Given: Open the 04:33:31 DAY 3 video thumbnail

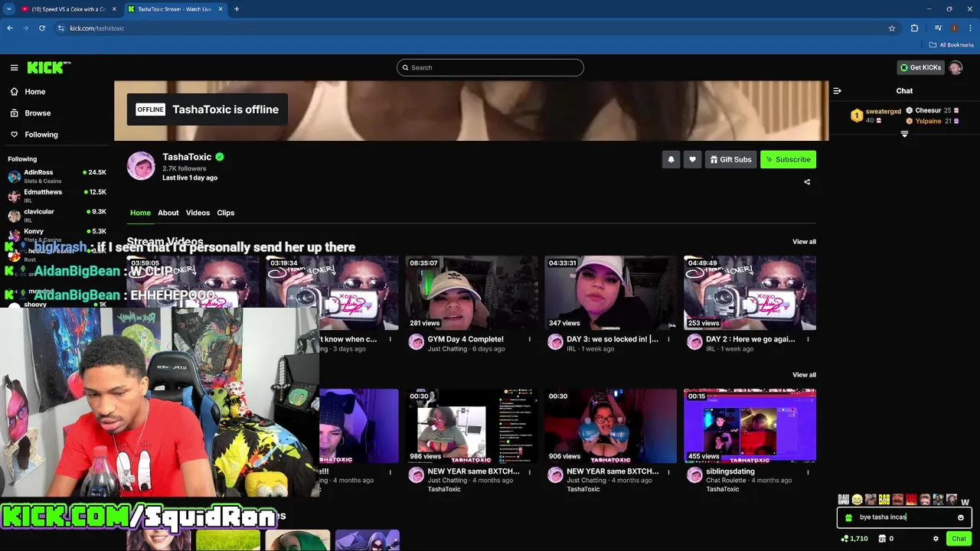Looking at the screenshot, I should coord(611,293).
